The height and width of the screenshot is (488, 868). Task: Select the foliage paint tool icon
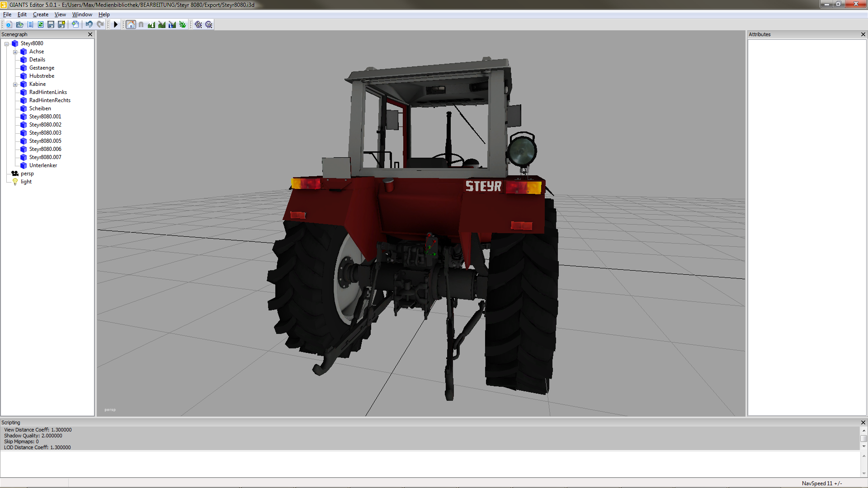pyautogui.click(x=183, y=24)
